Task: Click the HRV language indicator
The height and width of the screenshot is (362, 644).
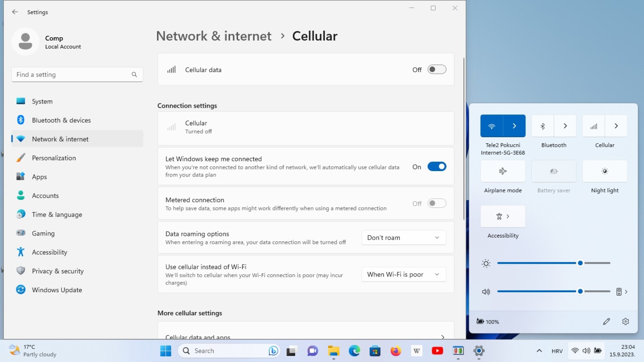Action: [557, 351]
